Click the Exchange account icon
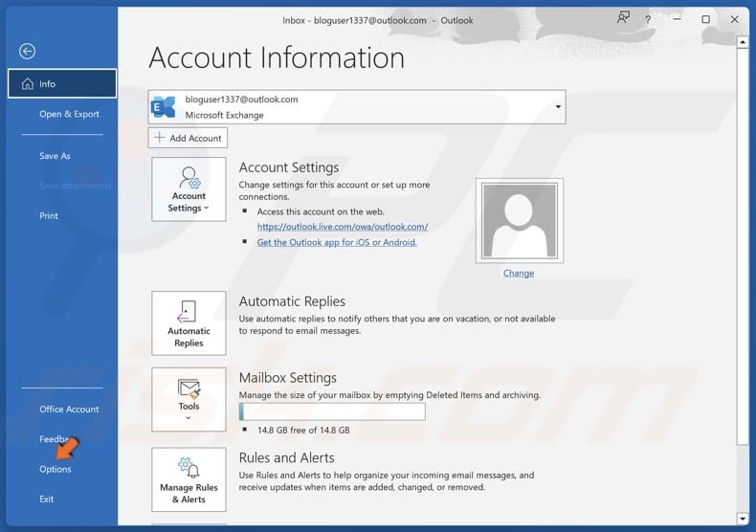This screenshot has width=756, height=532. pyautogui.click(x=163, y=107)
